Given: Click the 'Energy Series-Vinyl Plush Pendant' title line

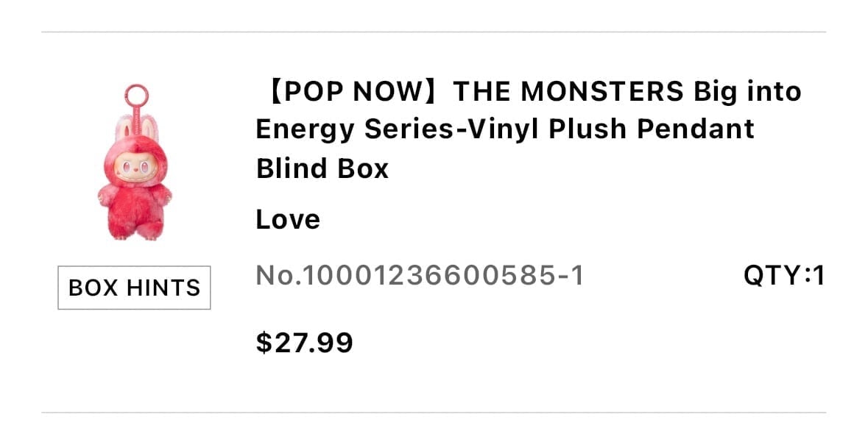Looking at the screenshot, I should click(x=505, y=129).
